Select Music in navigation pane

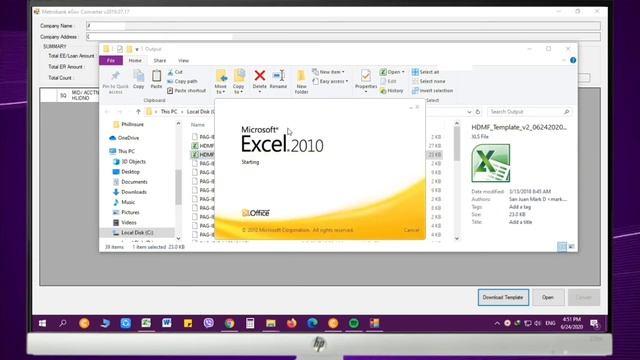pos(124,202)
